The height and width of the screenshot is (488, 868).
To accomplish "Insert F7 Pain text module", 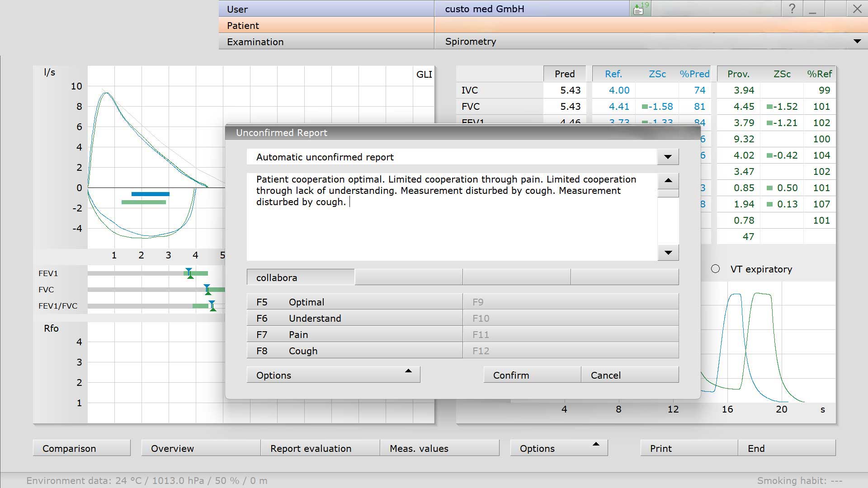I will [x=354, y=334].
